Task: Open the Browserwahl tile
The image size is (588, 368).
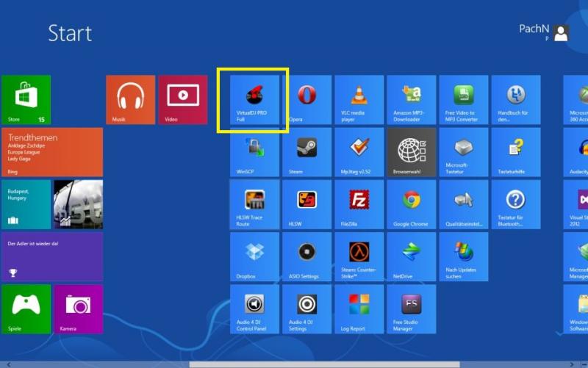Action: (412, 152)
